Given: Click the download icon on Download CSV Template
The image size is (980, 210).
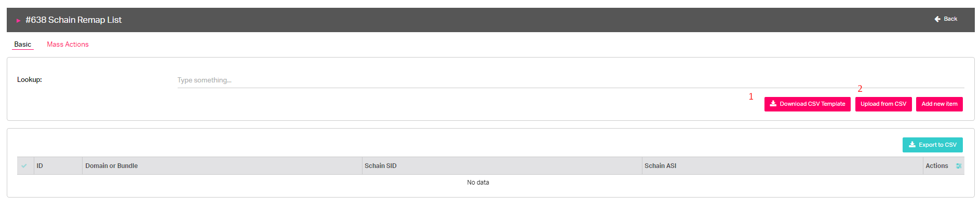Looking at the screenshot, I should [x=773, y=104].
